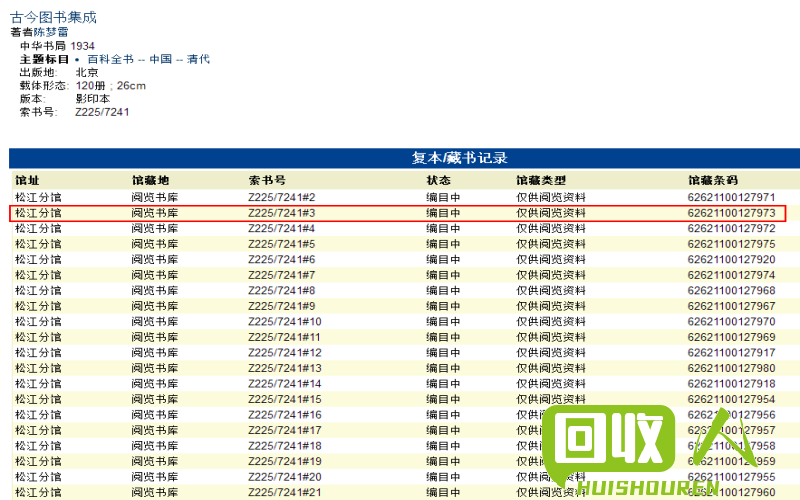Click barcode 6262110012792​0
The width and height of the screenshot is (800, 500).
coord(731,259)
